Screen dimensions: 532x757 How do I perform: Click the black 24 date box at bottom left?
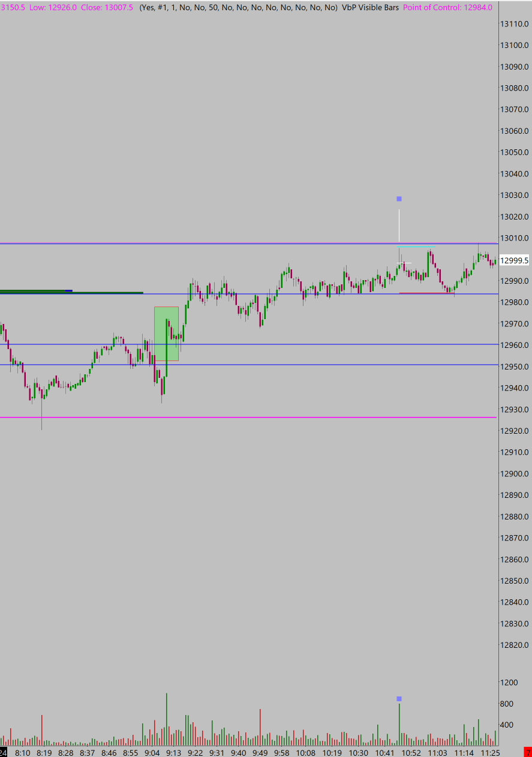3,752
